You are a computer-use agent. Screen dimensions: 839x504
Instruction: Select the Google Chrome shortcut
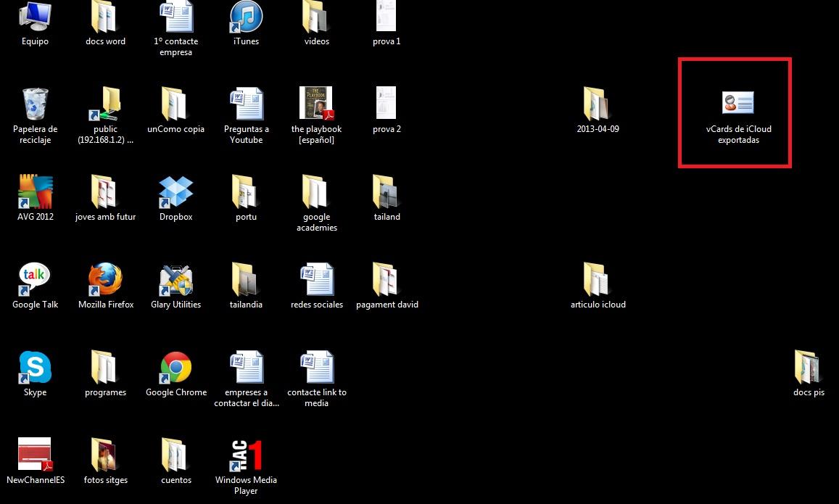(176, 368)
